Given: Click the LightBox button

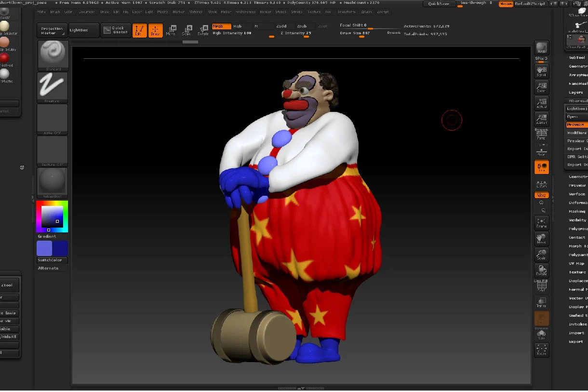Looking at the screenshot, I should click(84, 30).
